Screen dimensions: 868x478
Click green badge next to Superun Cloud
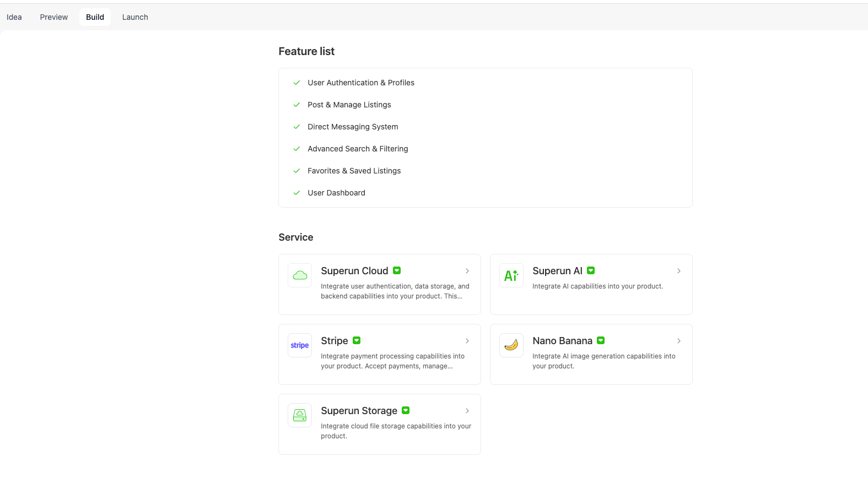tap(397, 270)
